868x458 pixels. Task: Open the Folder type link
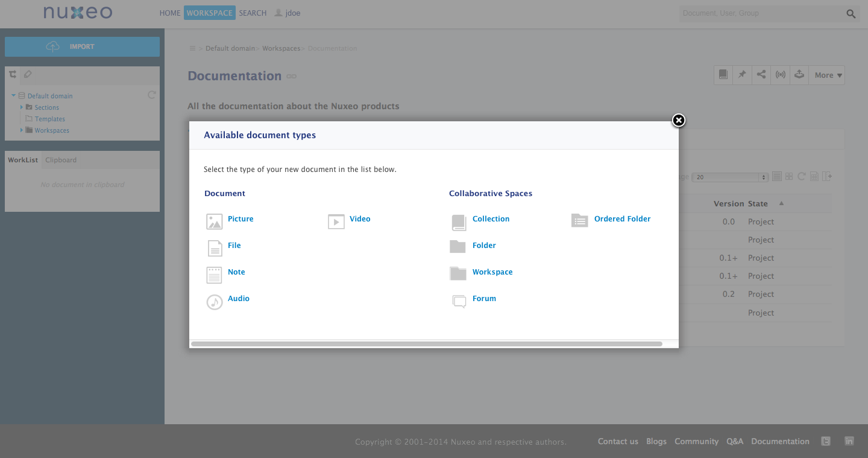(484, 246)
